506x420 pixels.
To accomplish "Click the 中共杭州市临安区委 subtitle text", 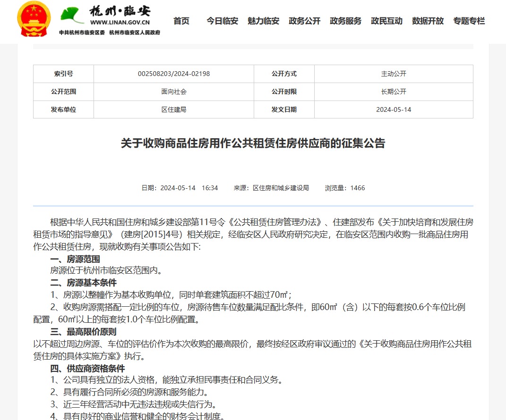I will coord(82,33).
